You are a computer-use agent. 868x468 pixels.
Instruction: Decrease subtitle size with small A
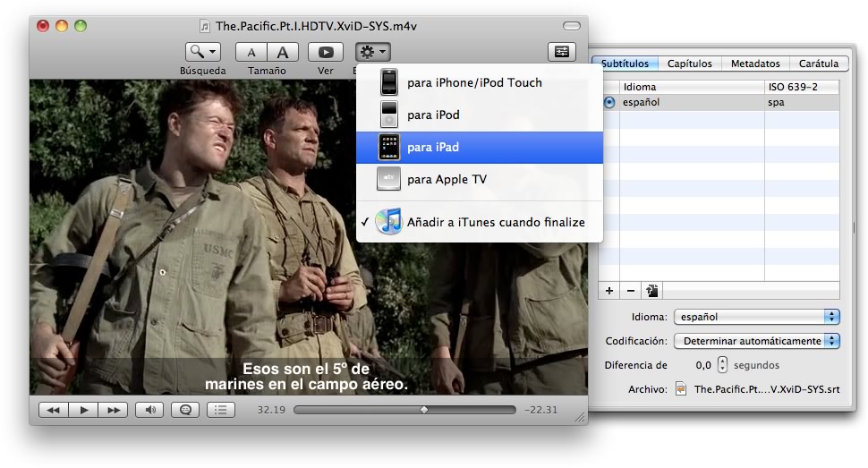(x=251, y=52)
